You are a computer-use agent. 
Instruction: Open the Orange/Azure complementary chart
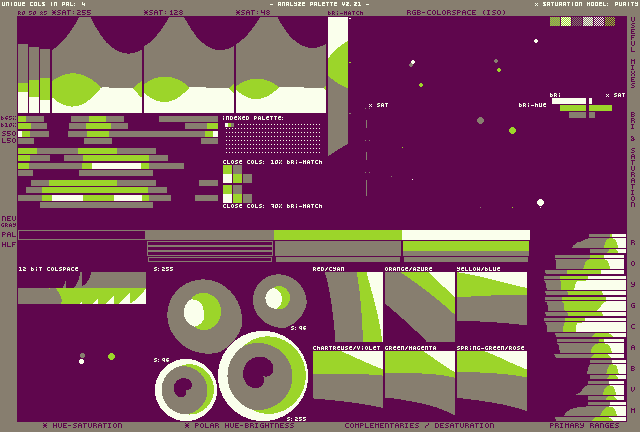click(x=420, y=307)
